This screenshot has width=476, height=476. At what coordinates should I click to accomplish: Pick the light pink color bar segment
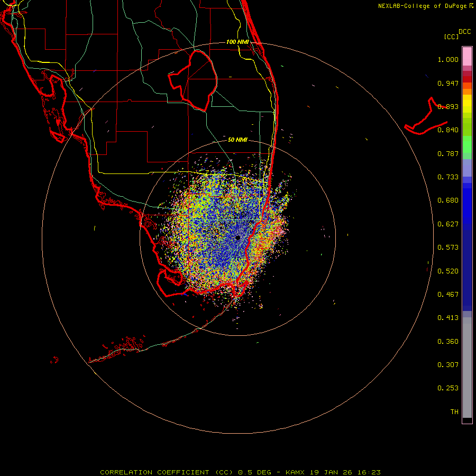coord(467,56)
